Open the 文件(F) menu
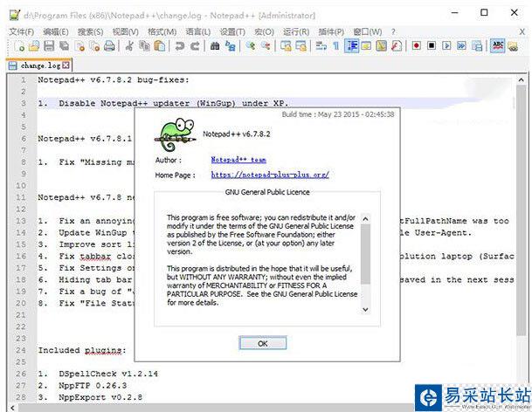The width and height of the screenshot is (532, 412). tap(21, 32)
